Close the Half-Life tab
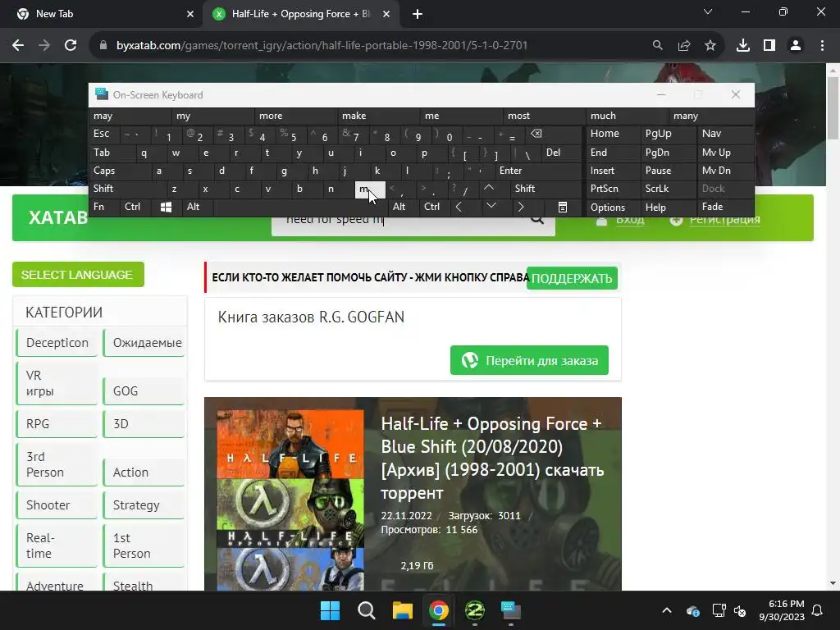 click(386, 14)
